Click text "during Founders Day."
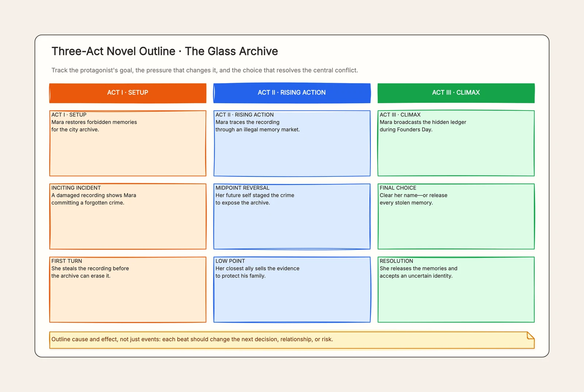The image size is (584, 392). point(406,129)
